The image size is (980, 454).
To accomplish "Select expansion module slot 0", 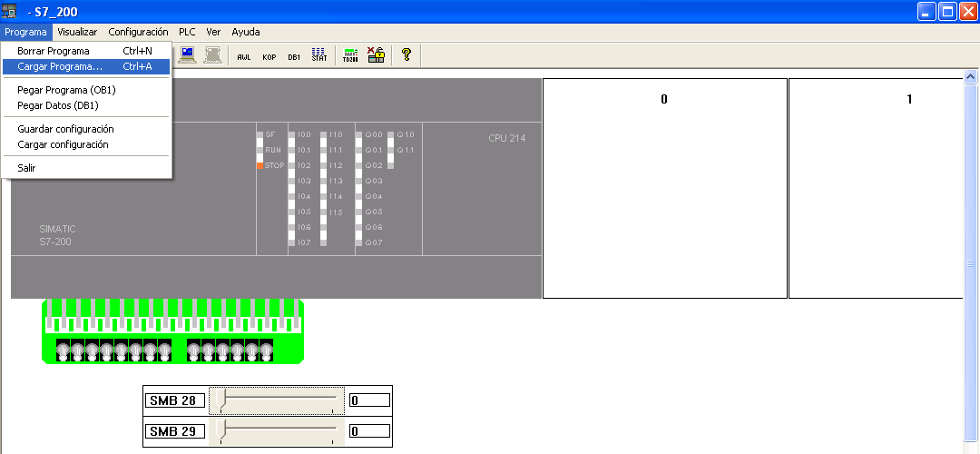I will tap(664, 188).
